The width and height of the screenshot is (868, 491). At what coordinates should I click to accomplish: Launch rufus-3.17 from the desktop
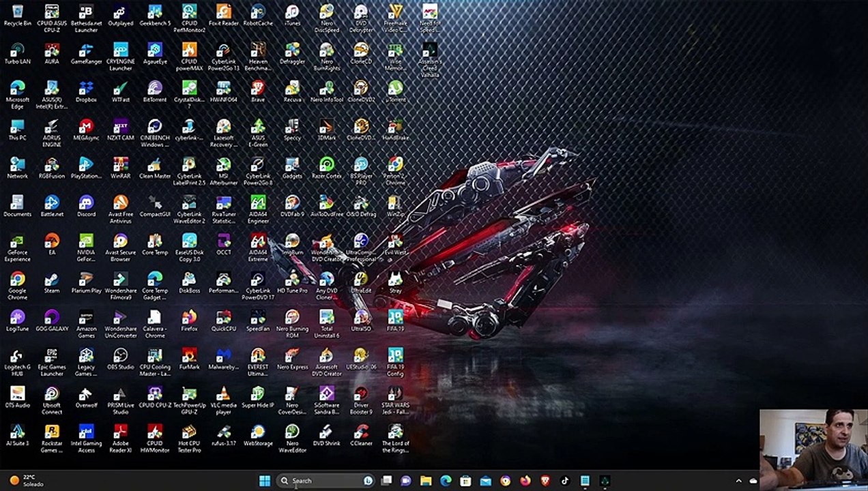(x=224, y=436)
